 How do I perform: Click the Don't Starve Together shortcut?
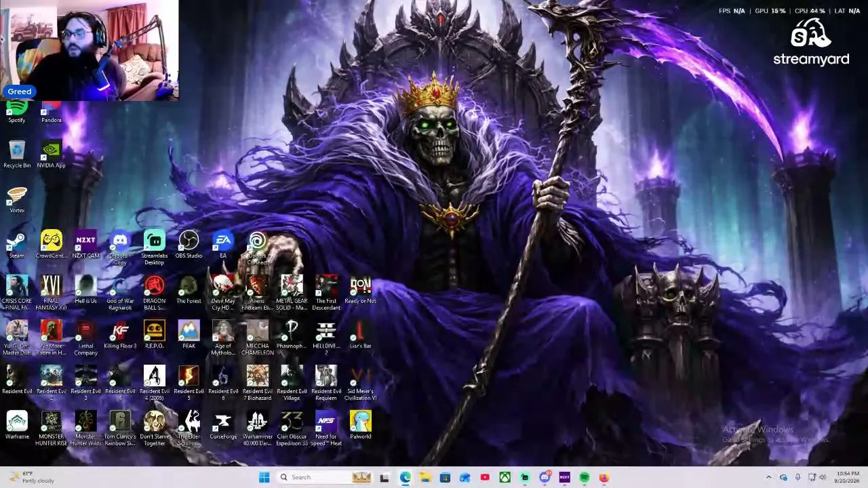[155, 429]
